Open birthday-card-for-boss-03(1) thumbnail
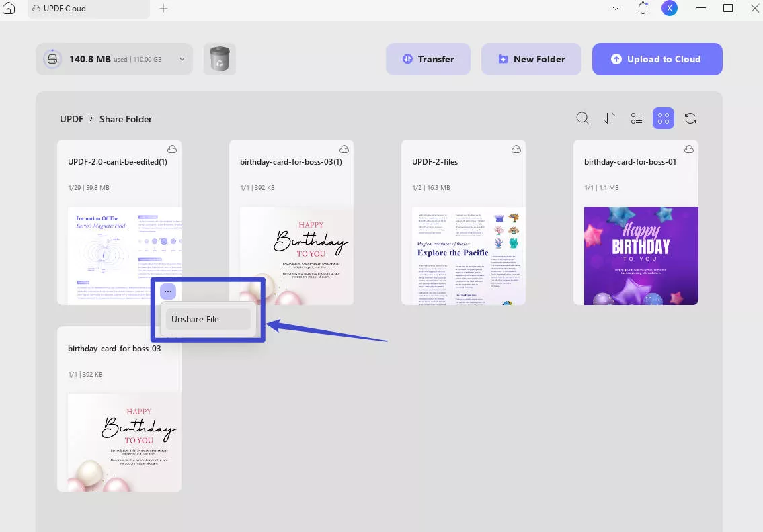This screenshot has width=763, height=532. click(x=296, y=256)
